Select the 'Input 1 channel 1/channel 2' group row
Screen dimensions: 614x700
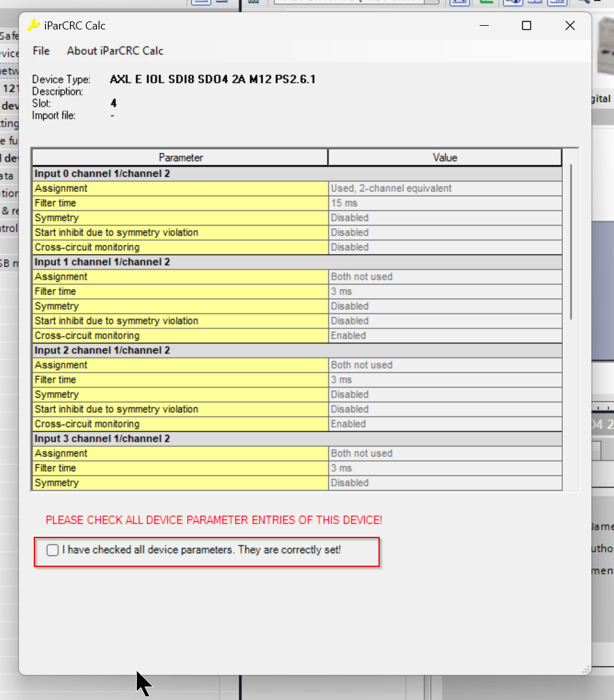(x=297, y=262)
